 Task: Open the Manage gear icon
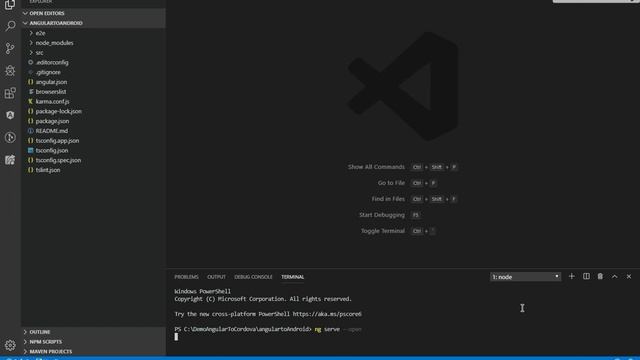pos(10,345)
